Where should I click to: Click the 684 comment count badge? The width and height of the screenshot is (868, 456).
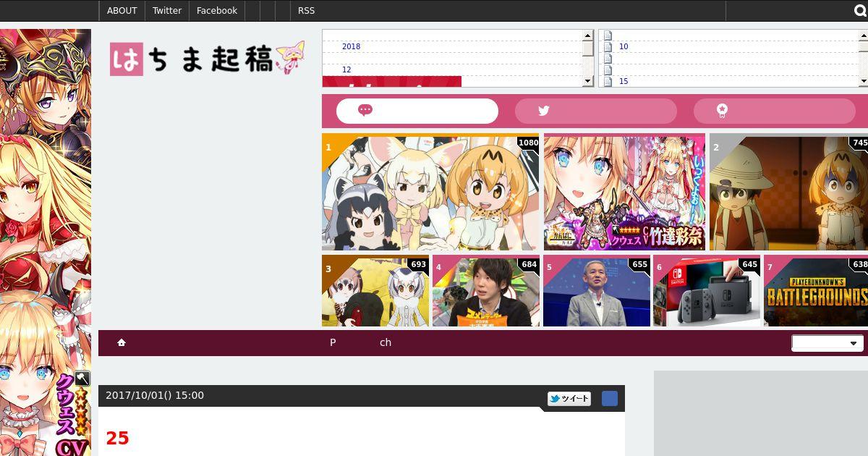[x=529, y=264]
